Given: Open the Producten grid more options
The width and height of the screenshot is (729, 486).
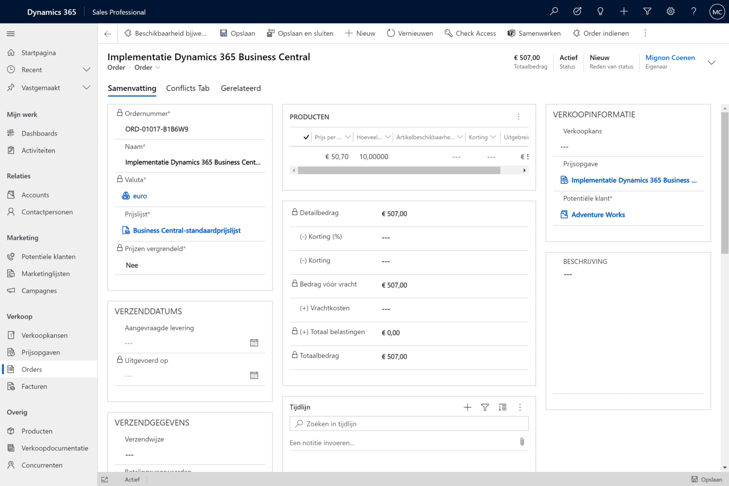Looking at the screenshot, I should click(518, 117).
